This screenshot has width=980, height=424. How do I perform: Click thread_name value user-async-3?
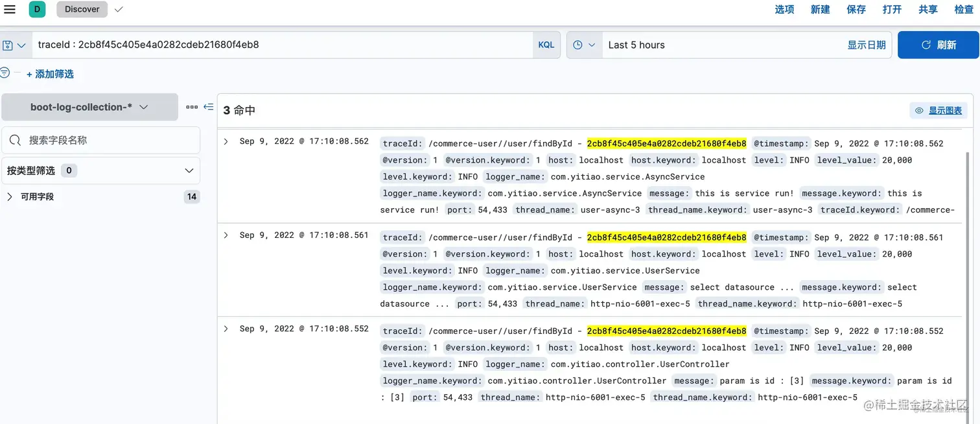point(609,209)
